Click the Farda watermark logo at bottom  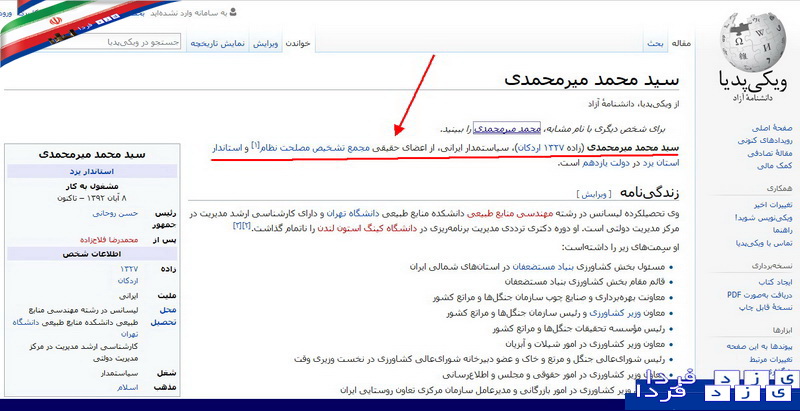tap(710, 387)
